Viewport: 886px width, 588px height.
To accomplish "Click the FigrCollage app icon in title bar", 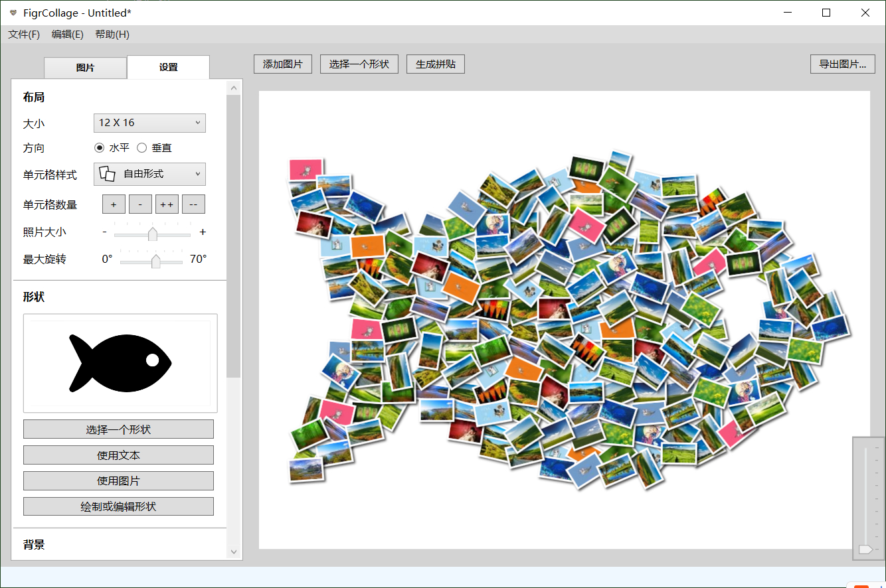I will (x=13, y=13).
